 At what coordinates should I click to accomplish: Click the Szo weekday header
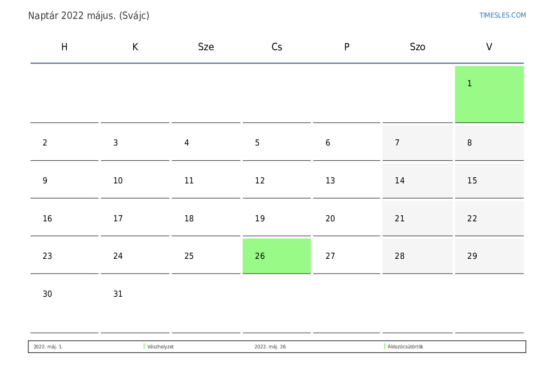[418, 47]
